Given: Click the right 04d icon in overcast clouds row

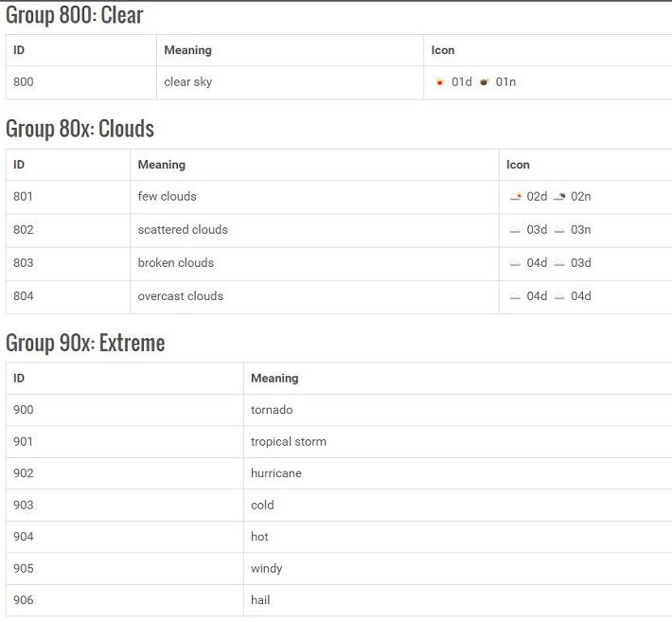Looking at the screenshot, I should coord(559,296).
